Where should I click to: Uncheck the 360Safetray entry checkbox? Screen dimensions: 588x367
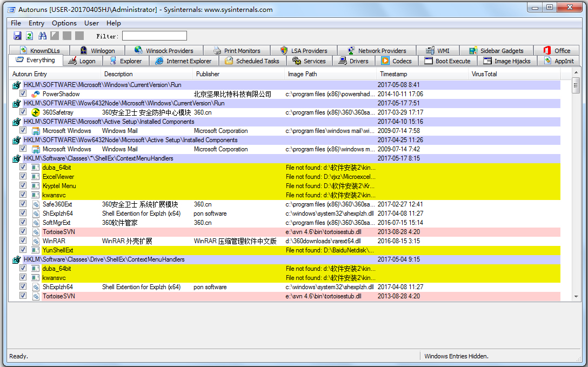point(23,112)
